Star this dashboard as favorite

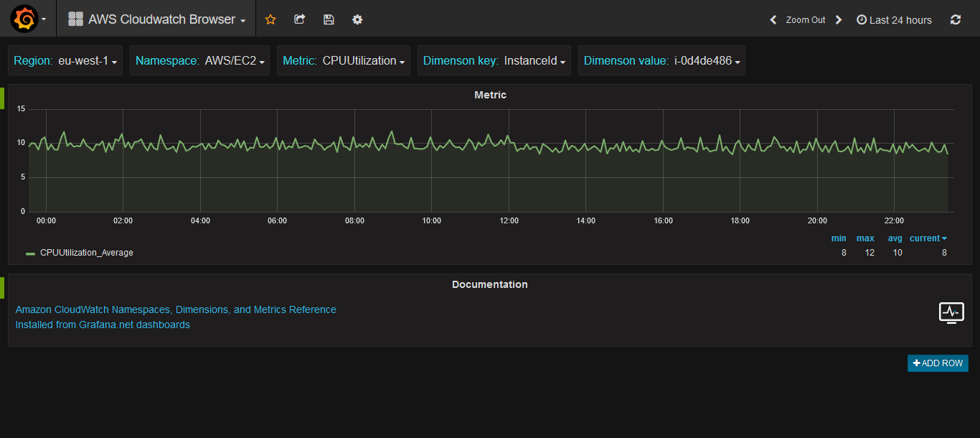[x=270, y=19]
